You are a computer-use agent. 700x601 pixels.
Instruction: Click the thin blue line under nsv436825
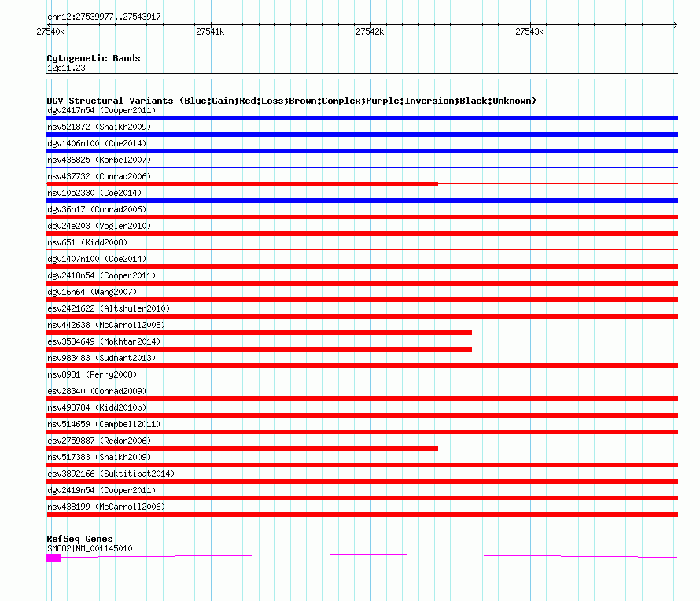point(362,168)
